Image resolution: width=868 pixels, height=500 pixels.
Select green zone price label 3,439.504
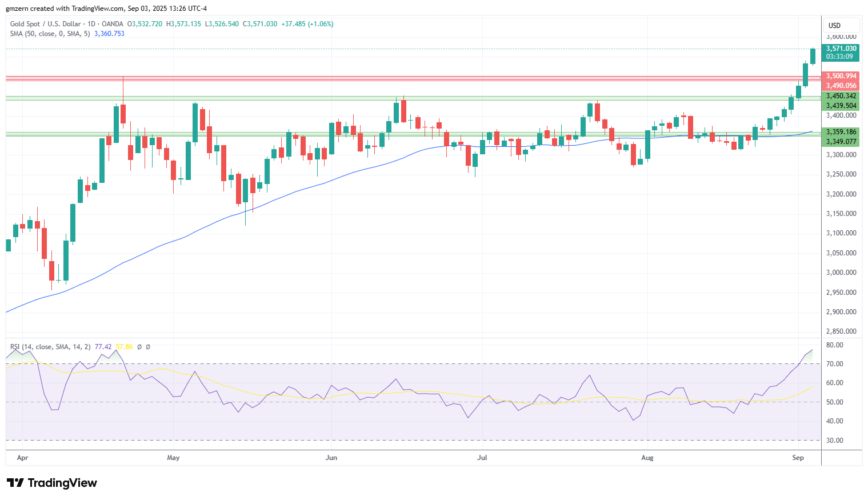click(841, 106)
